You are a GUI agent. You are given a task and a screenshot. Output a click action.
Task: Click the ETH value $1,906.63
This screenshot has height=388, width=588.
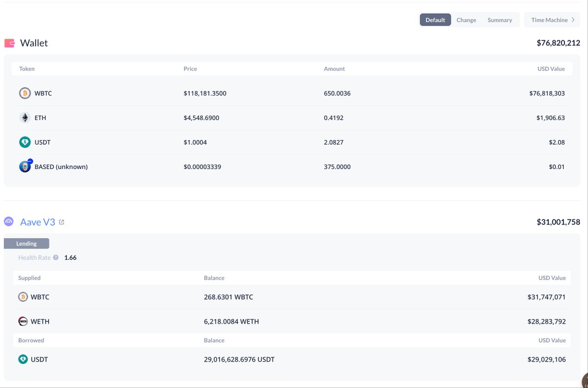550,118
